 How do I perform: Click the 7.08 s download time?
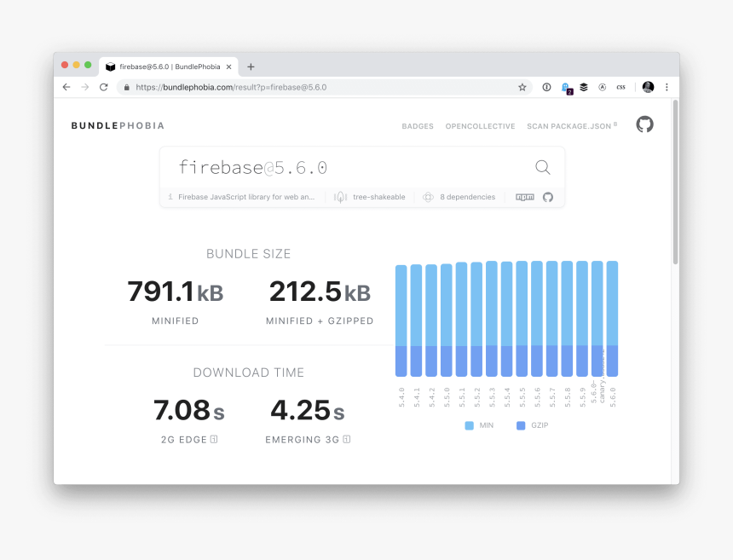click(189, 411)
